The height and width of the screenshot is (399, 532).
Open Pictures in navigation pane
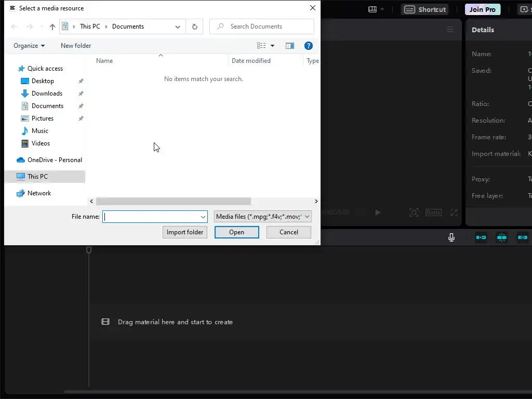tap(43, 118)
